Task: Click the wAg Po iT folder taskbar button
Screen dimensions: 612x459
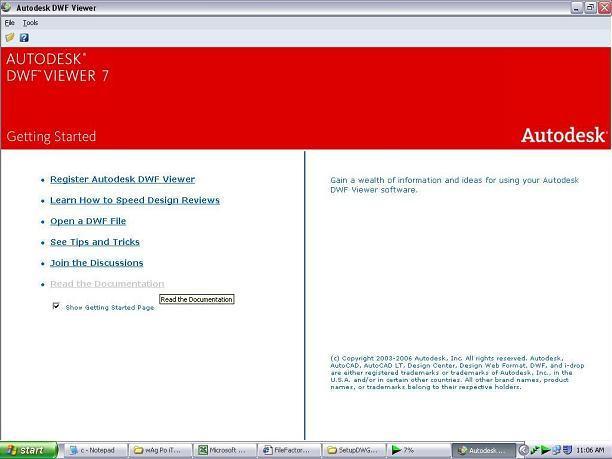Action: 160,450
